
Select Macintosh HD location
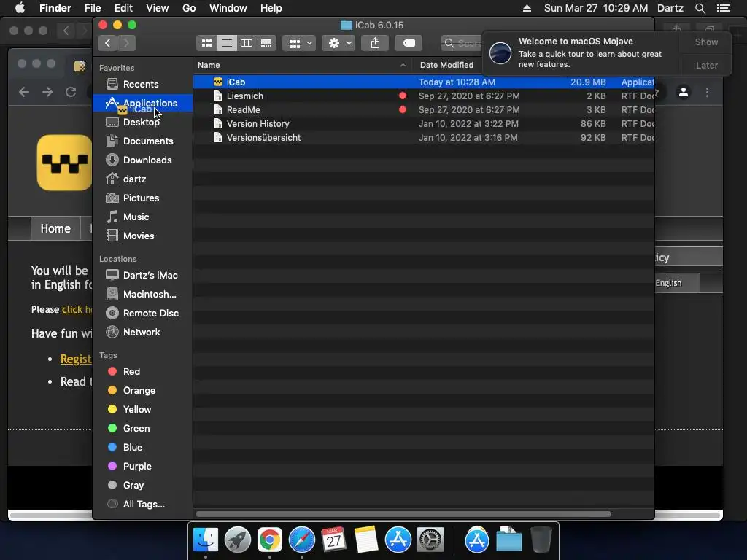(x=143, y=295)
